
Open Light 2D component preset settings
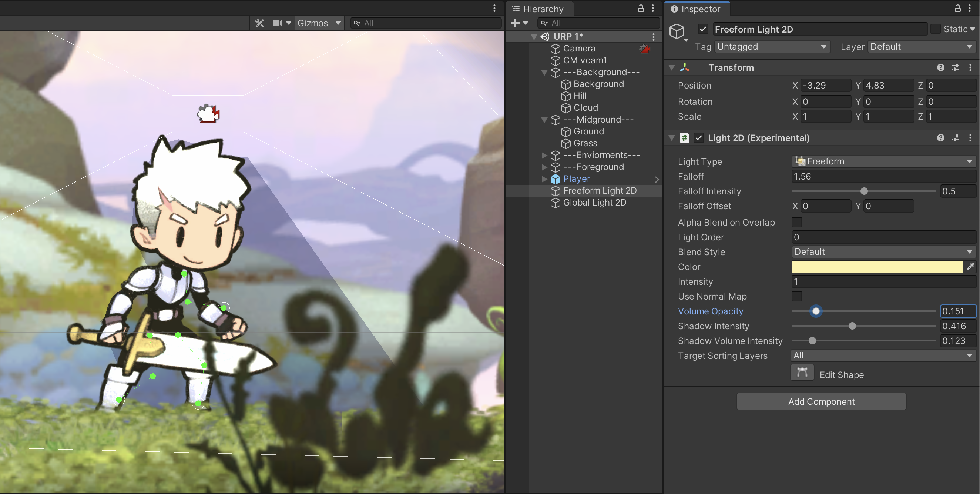[955, 138]
